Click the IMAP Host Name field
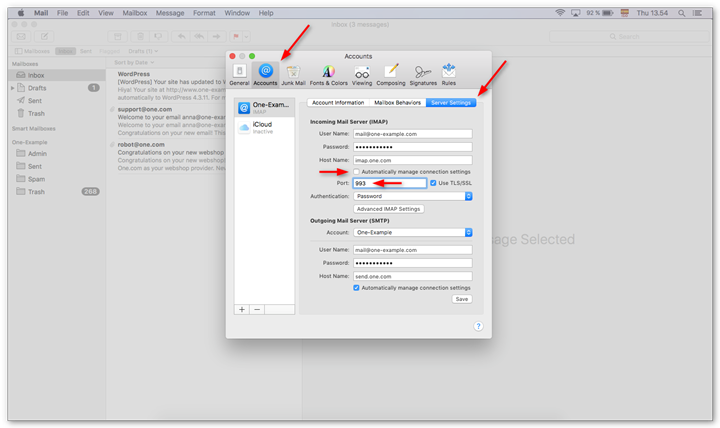Screen dimensions: 720x428 [x=413, y=160]
